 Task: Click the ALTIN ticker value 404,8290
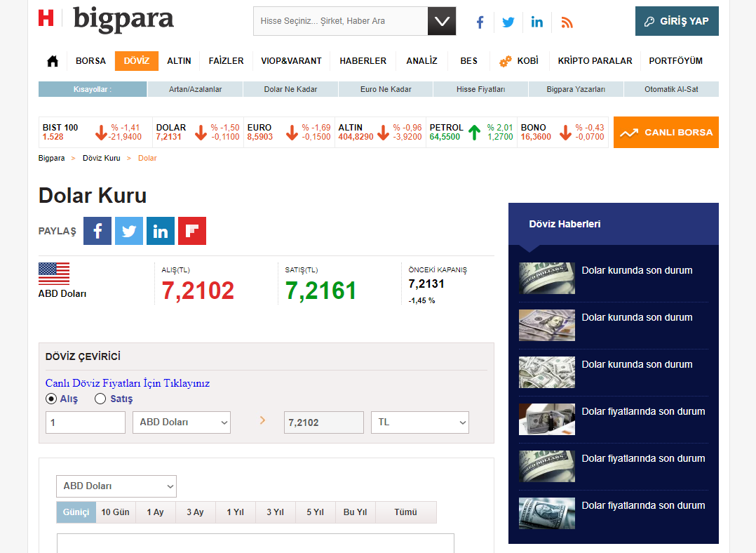pos(356,137)
